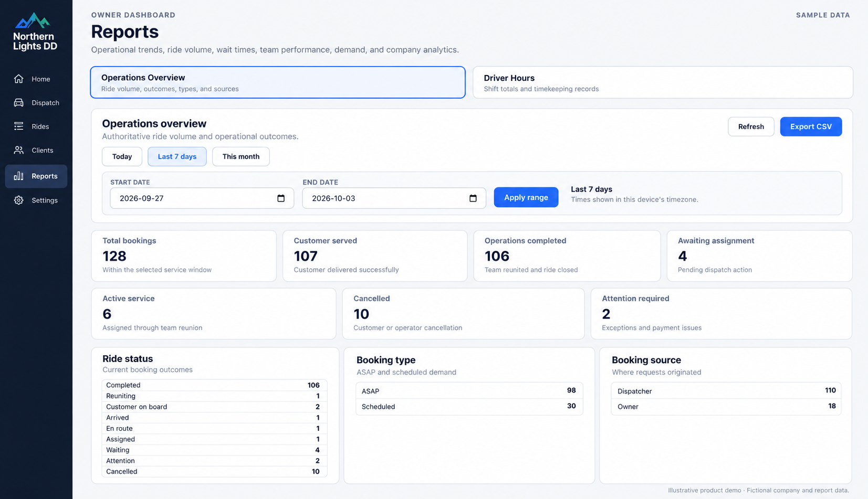This screenshot has height=499, width=868.
Task: Click the End Date input field
Action: click(394, 198)
